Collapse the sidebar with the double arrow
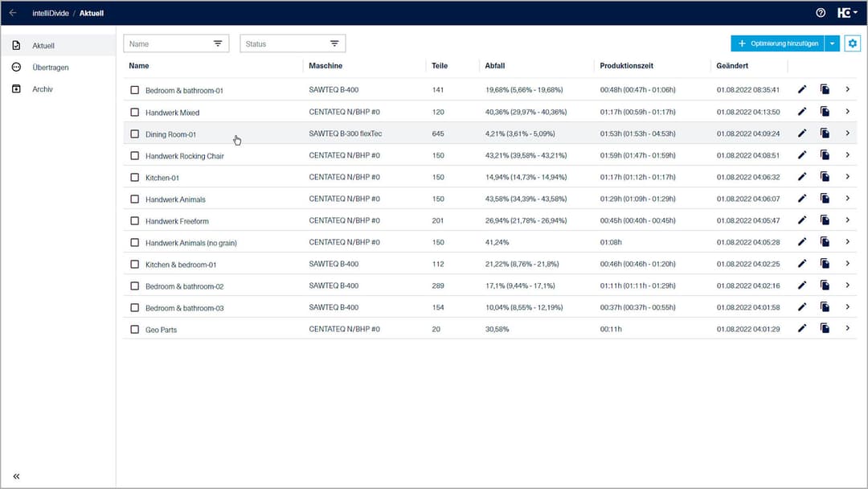Screen dimensions: 868x489 pos(18,475)
